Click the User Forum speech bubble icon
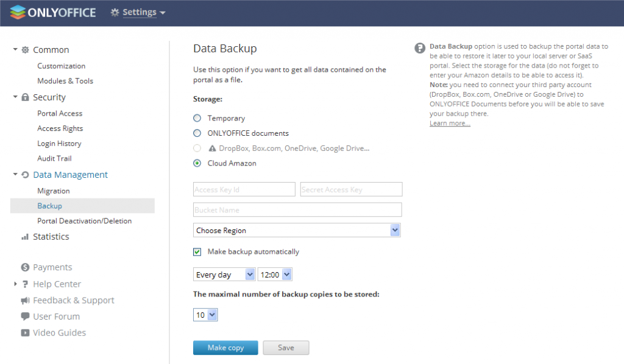Viewport: 624px width, 364px height. tap(25, 317)
